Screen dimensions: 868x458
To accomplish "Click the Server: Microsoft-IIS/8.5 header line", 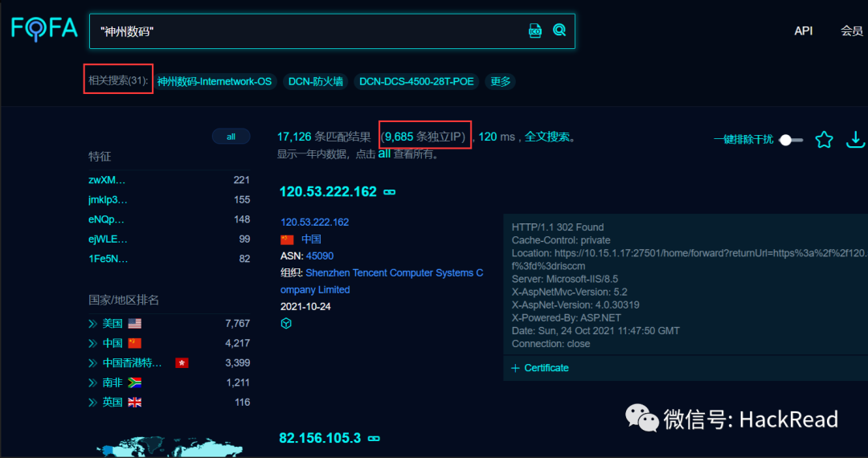I will pyautogui.click(x=565, y=279).
